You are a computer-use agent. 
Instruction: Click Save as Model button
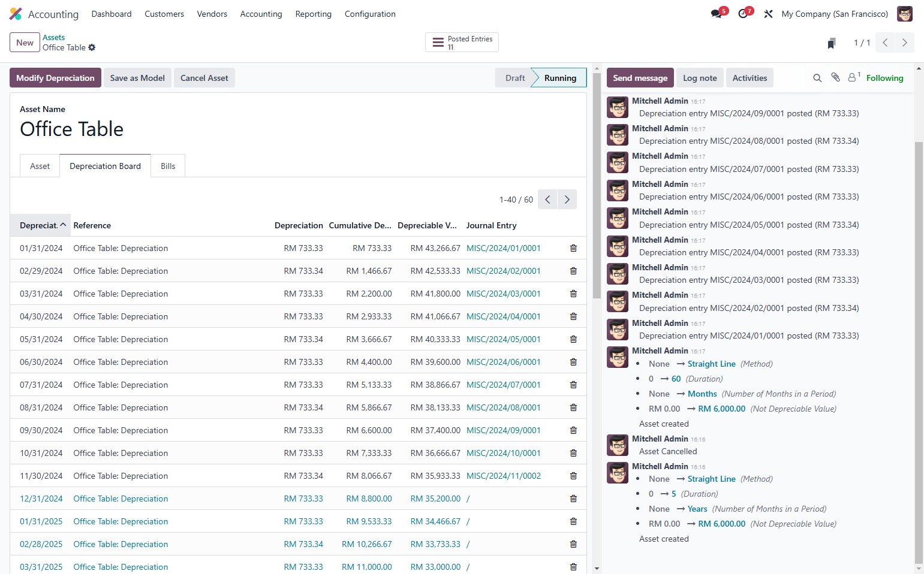[137, 78]
